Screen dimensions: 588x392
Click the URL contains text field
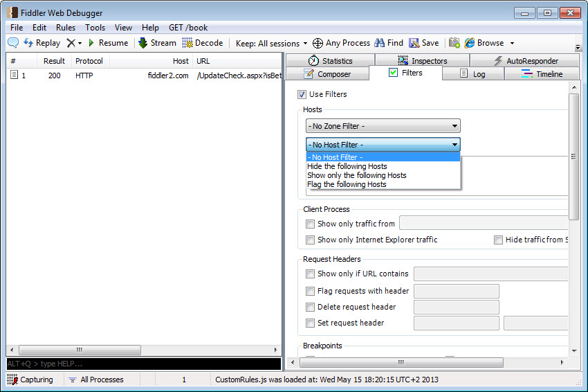491,274
